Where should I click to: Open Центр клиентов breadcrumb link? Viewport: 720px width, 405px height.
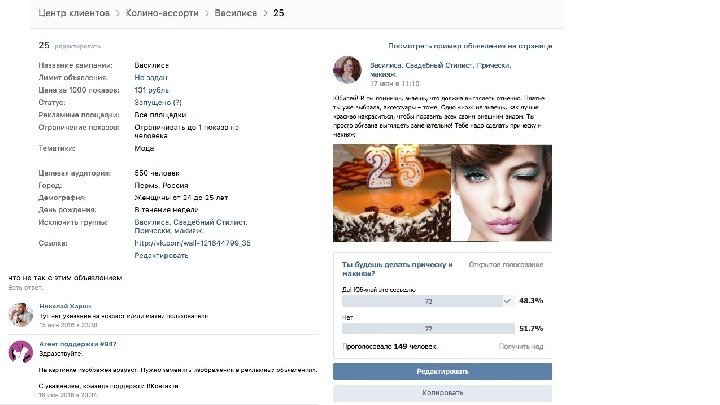(x=74, y=13)
